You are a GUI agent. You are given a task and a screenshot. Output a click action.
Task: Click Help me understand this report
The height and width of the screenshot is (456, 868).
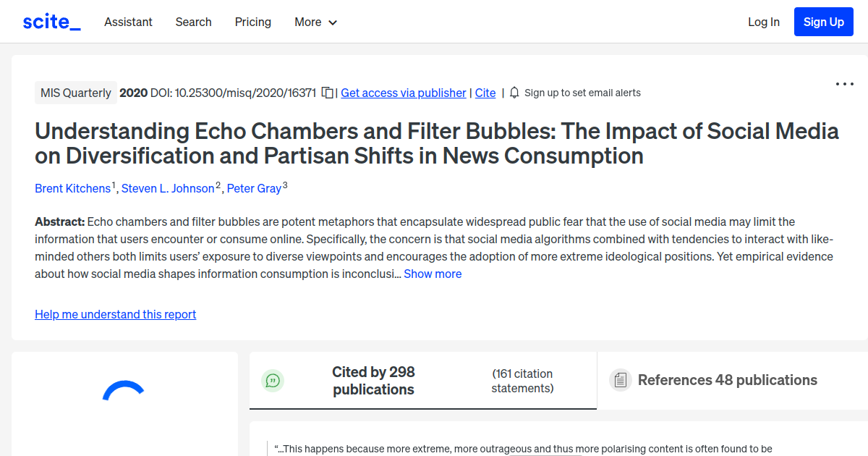(115, 314)
